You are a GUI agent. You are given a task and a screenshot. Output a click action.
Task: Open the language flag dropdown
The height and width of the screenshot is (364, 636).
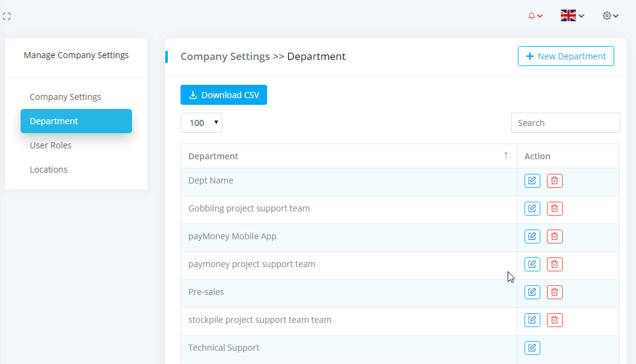[x=572, y=16]
